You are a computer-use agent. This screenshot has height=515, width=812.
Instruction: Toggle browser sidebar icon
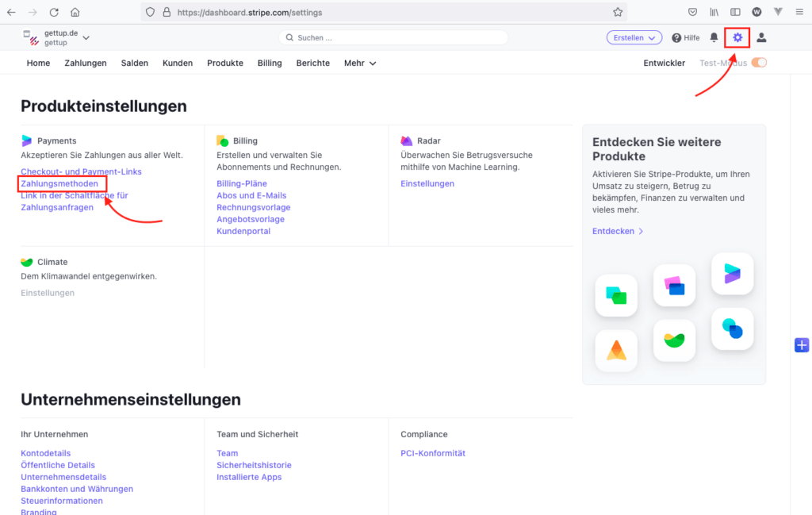pyautogui.click(x=735, y=12)
